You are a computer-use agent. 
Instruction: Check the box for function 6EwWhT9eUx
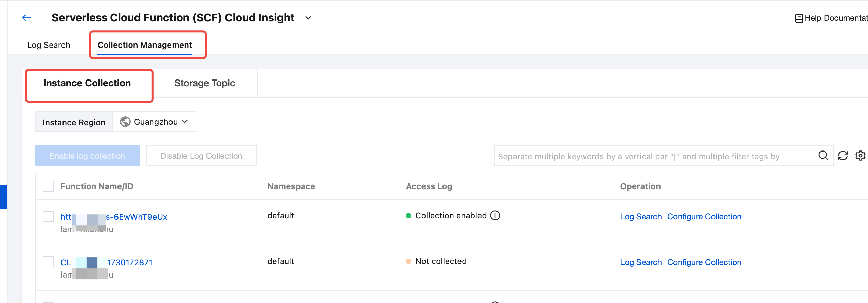pos(48,216)
